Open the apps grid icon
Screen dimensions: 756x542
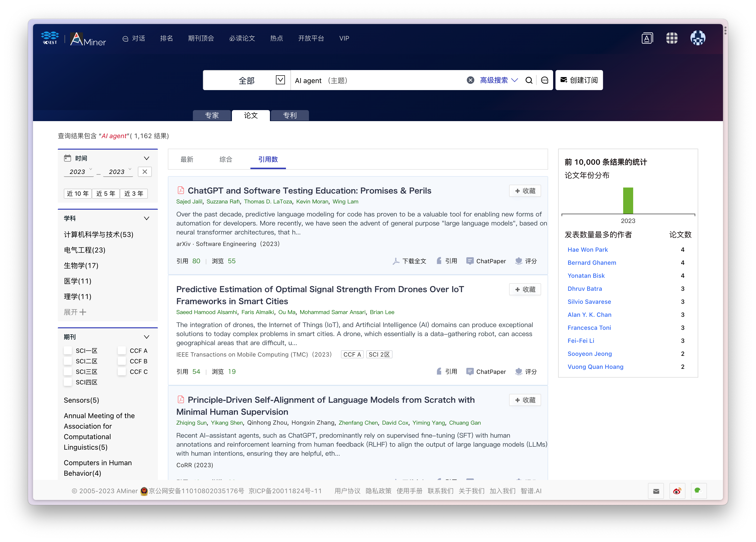point(672,38)
